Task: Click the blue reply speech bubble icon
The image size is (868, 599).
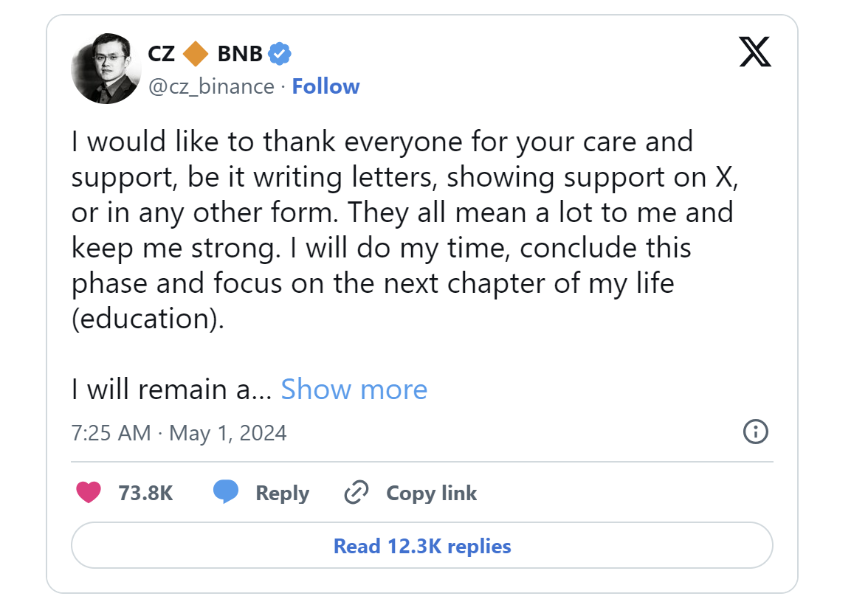Action: [225, 492]
